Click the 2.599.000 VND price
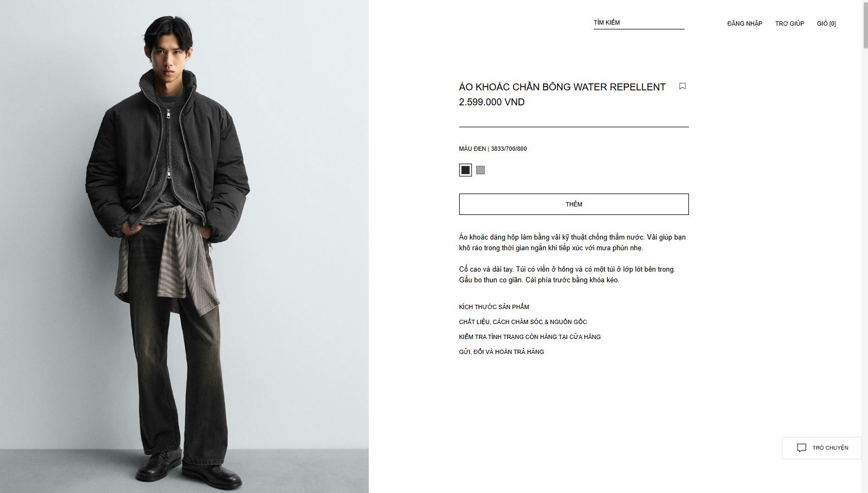The height and width of the screenshot is (493, 868). (492, 102)
